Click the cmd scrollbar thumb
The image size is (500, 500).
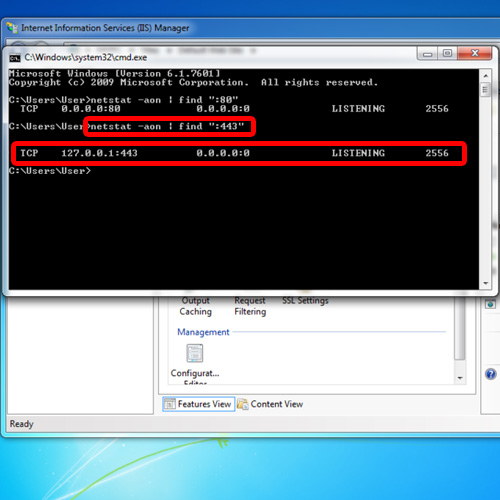pos(485,90)
